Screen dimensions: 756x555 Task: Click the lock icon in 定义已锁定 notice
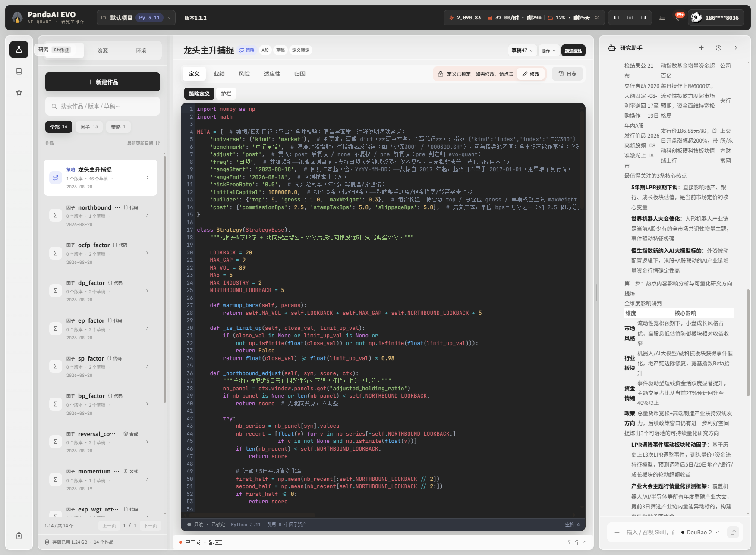point(441,74)
